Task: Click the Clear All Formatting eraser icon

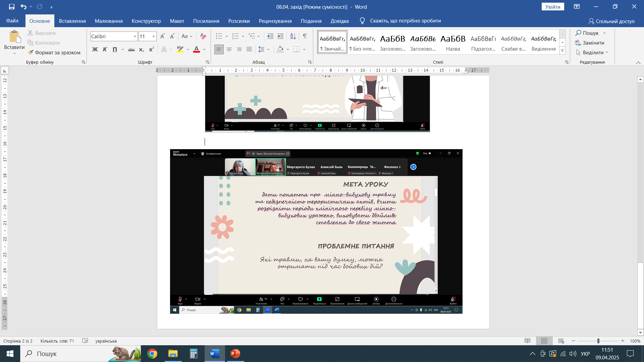Action: coord(203,36)
